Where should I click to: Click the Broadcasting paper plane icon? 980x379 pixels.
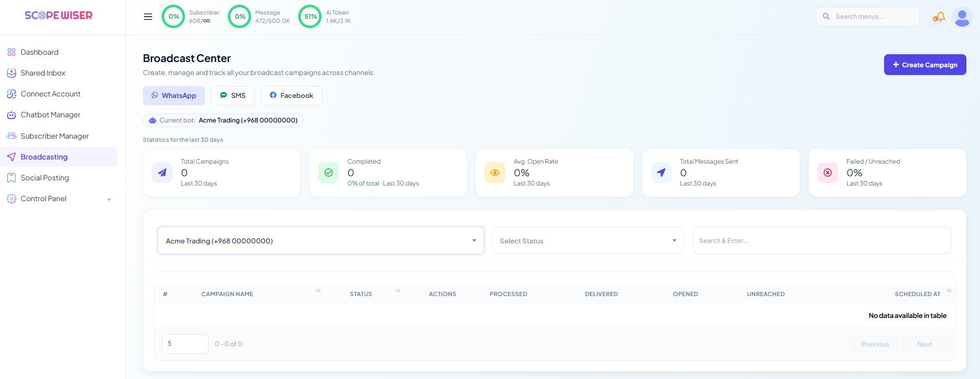coord(11,157)
